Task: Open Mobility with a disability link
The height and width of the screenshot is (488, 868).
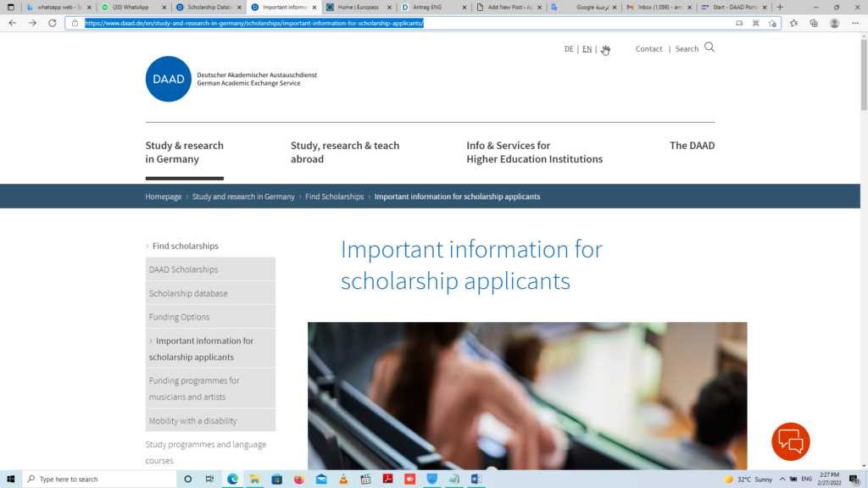Action: point(210,420)
